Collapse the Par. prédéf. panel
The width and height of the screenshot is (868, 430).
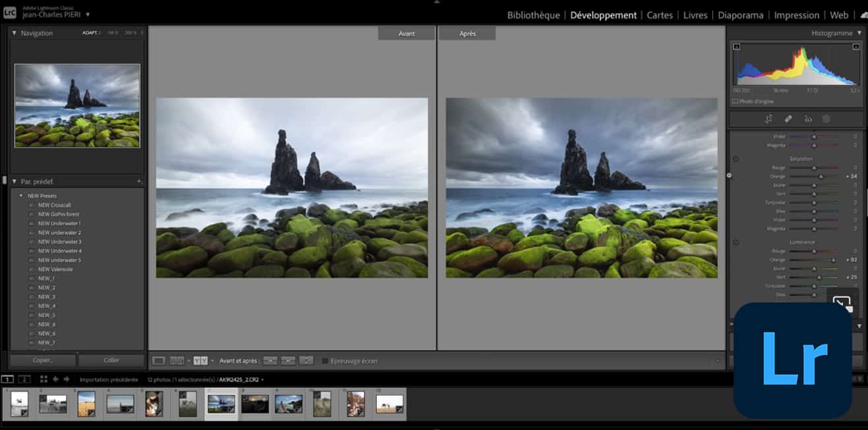[14, 181]
